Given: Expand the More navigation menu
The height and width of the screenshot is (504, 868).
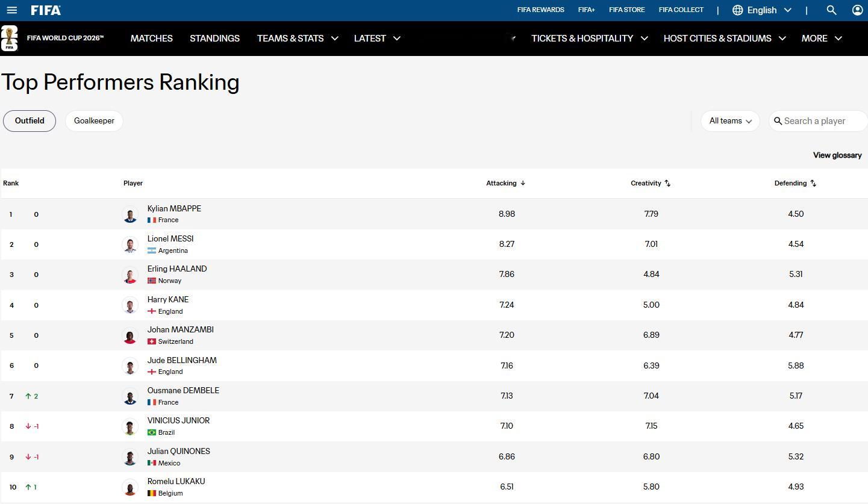Looking at the screenshot, I should [x=822, y=39].
